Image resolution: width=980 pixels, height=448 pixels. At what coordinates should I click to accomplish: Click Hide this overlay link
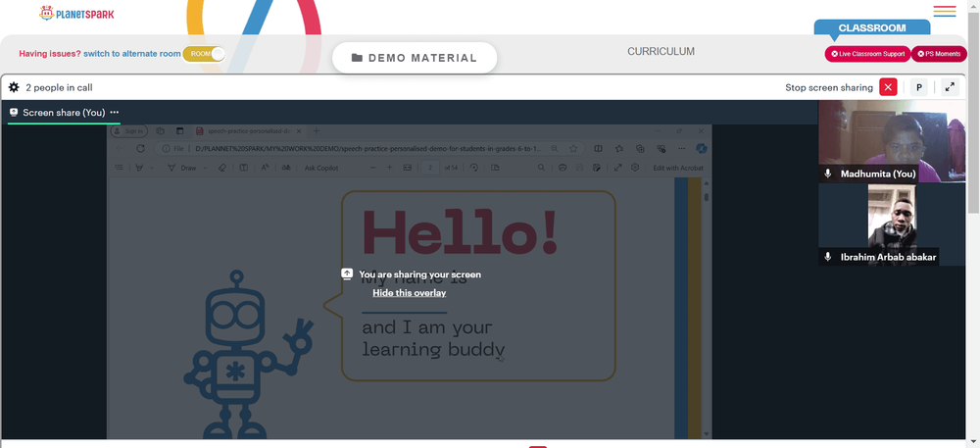410,293
